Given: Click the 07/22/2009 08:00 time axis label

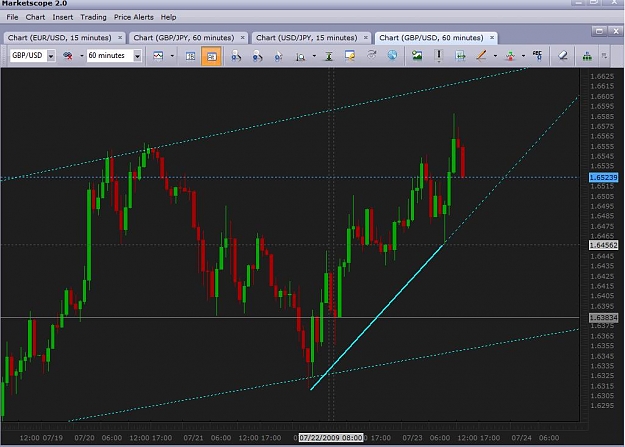Looking at the screenshot, I should [x=331, y=438].
